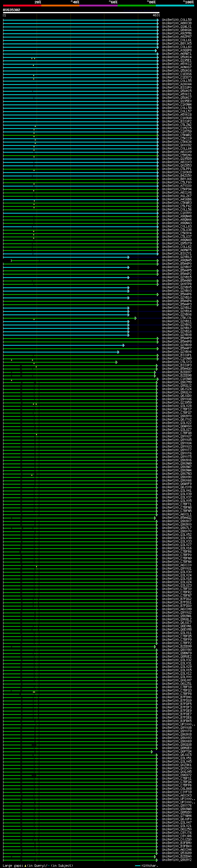Select the UniRef100_Q2VB04 entry

click(x=176, y=352)
